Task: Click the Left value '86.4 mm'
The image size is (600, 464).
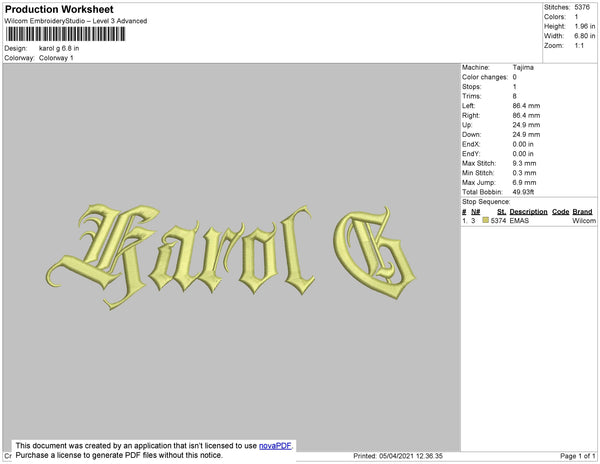Action: point(526,106)
